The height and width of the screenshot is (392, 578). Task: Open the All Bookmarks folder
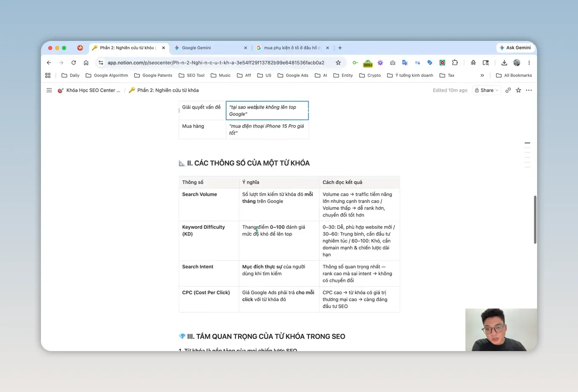coord(514,75)
